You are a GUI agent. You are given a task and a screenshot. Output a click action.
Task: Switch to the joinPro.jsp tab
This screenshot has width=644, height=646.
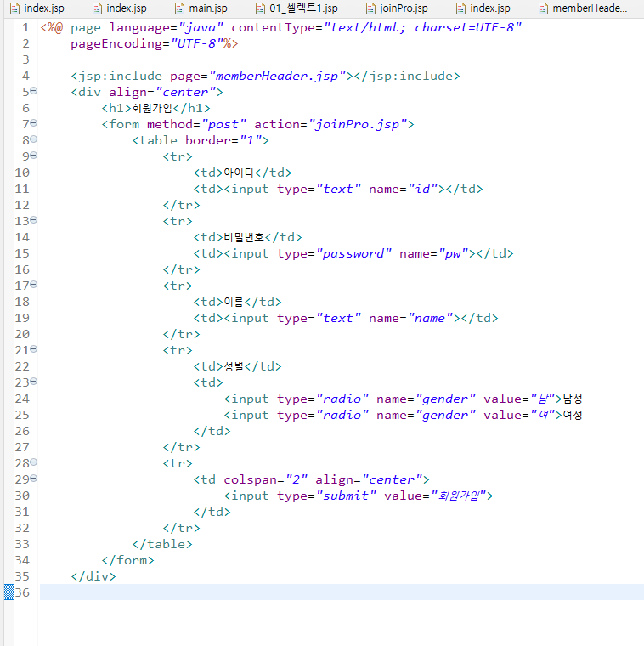pyautogui.click(x=398, y=8)
